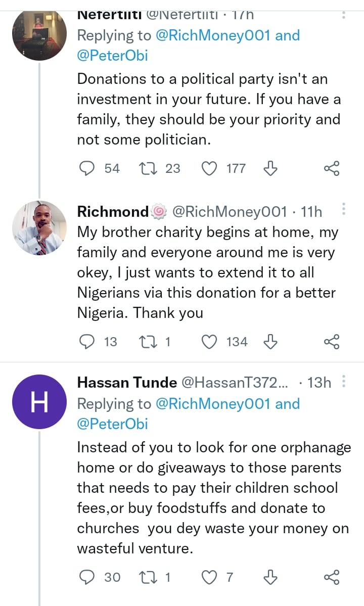Open Hassan Tunde's profile name
Viewport: 364px width, 606px height.
pyautogui.click(x=126, y=383)
